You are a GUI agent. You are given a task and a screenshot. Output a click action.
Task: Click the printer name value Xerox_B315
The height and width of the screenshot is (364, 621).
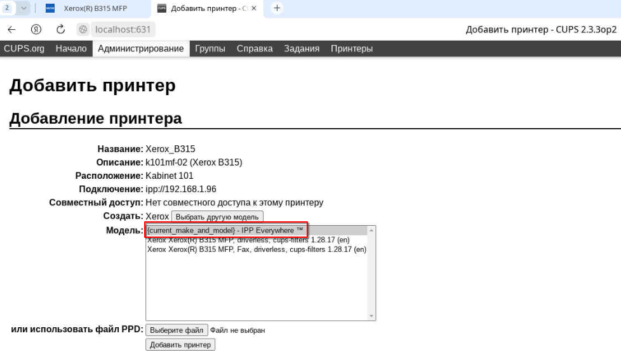170,149
